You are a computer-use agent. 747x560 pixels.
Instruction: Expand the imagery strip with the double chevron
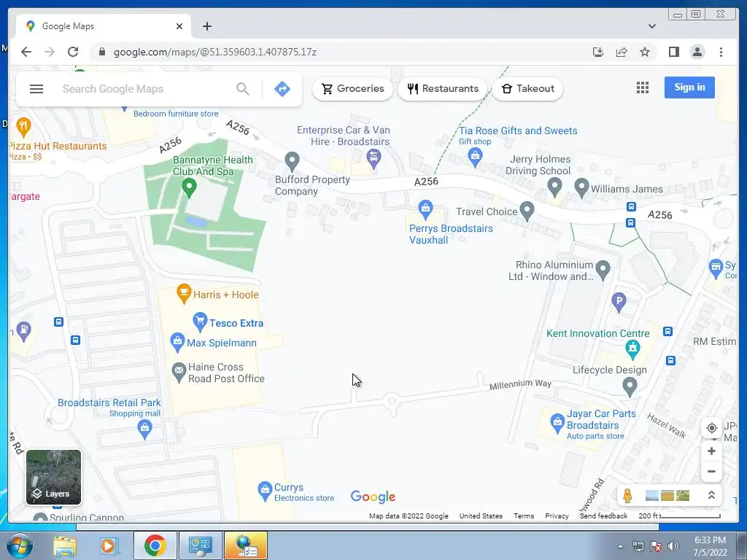[711, 495]
